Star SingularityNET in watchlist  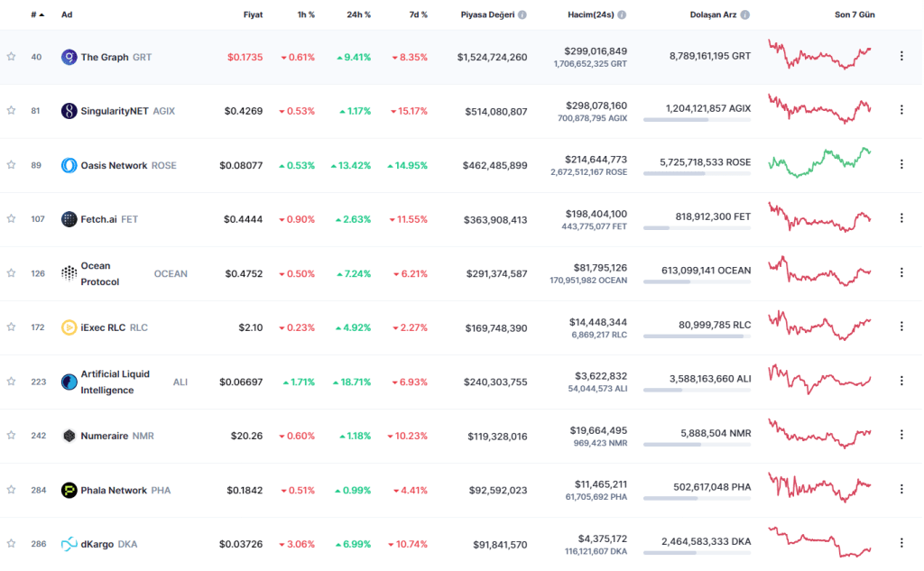click(11, 110)
